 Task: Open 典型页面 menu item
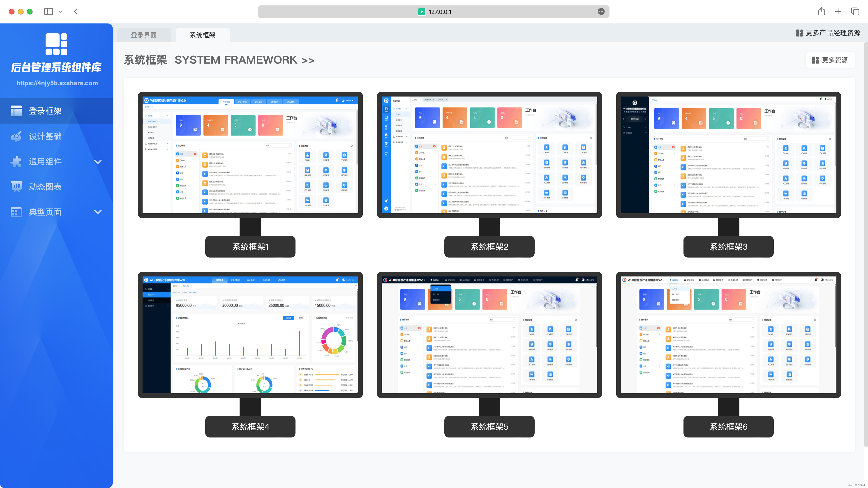click(56, 212)
